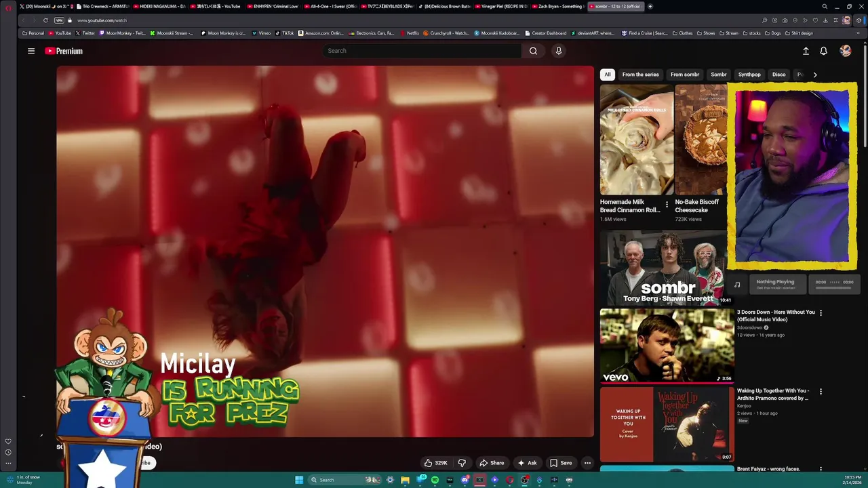Click the Windows taskbar search box
This screenshot has width=868, height=488.
(344, 480)
